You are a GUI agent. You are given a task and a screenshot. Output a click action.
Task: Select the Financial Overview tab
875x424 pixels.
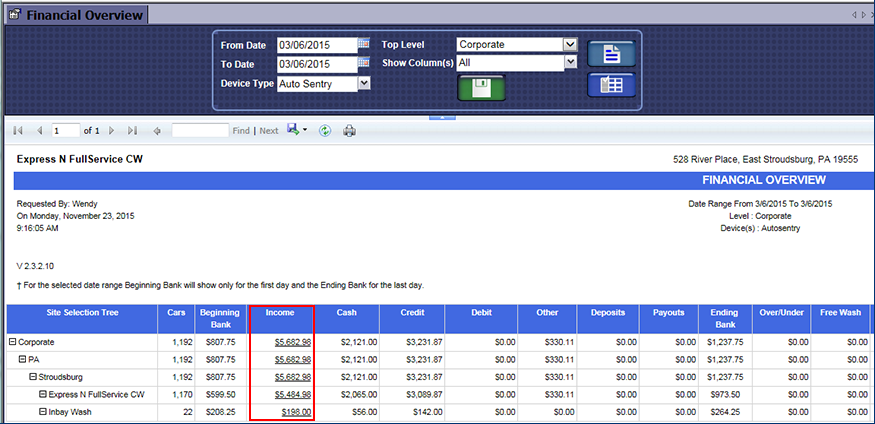(x=75, y=15)
